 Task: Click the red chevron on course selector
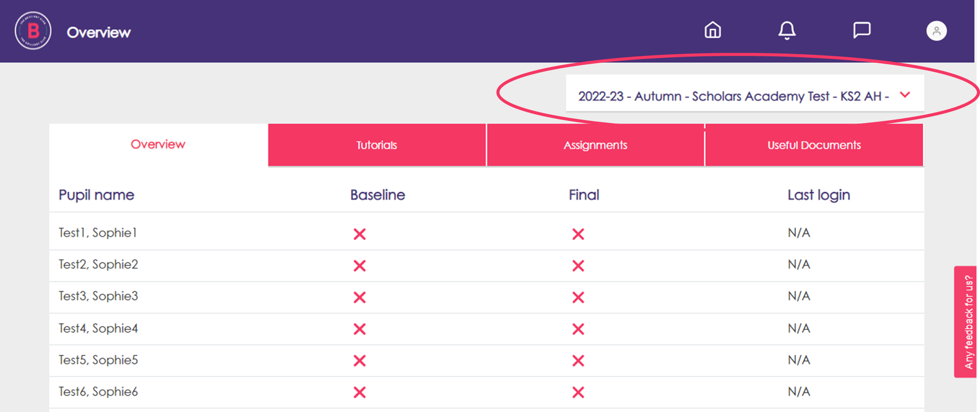tap(905, 95)
